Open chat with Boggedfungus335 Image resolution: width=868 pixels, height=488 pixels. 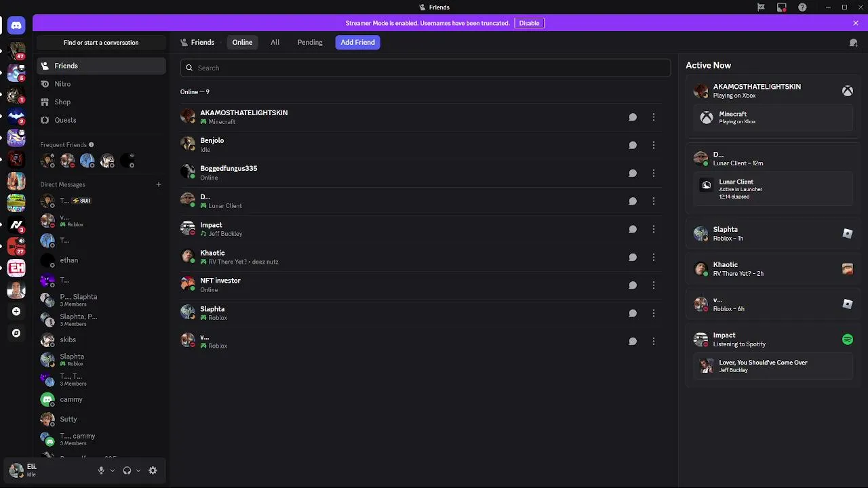pos(633,173)
